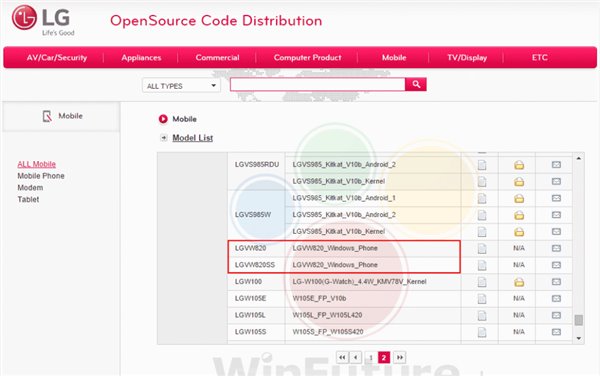Click mail icon in LGVW820SS row
The image size is (600, 376).
click(556, 265)
